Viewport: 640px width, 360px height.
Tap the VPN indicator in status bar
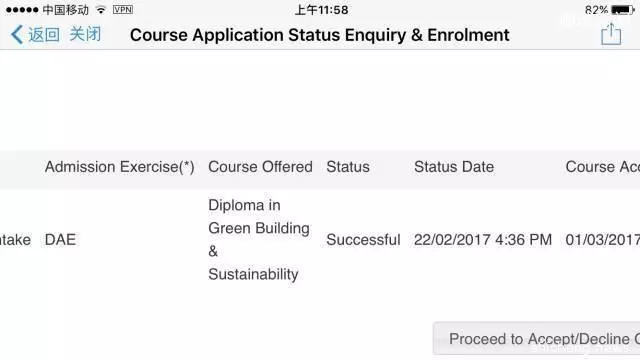[123, 10]
